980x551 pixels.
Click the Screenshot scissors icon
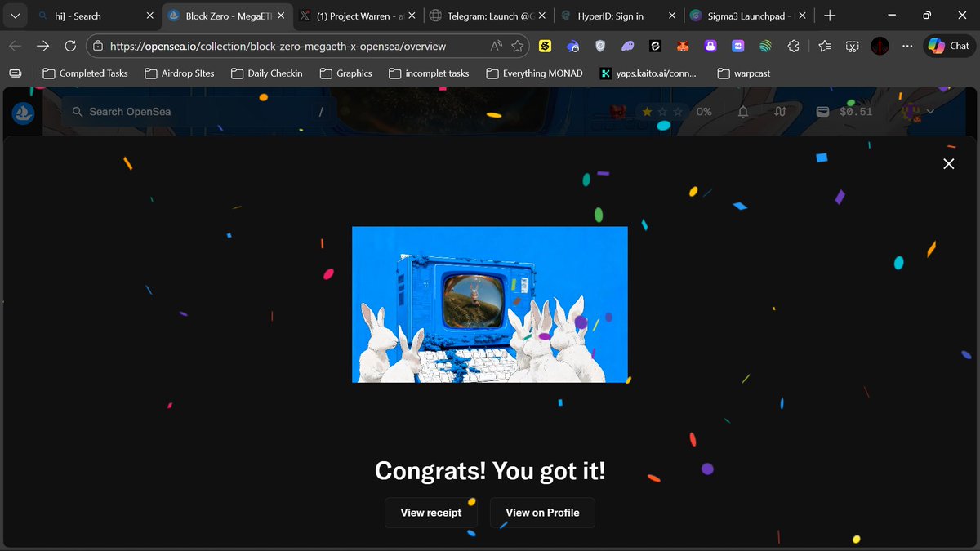(x=852, y=47)
